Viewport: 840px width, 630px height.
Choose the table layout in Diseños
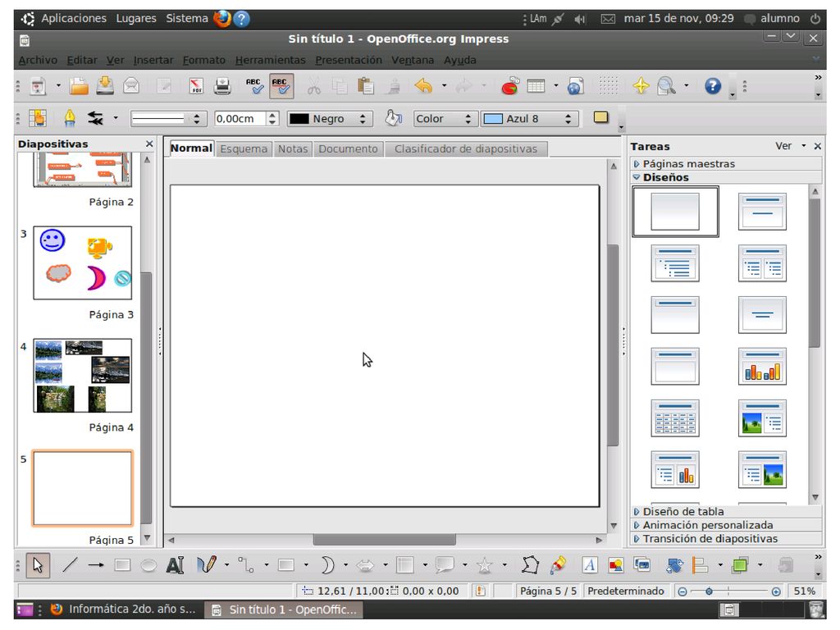tap(675, 418)
